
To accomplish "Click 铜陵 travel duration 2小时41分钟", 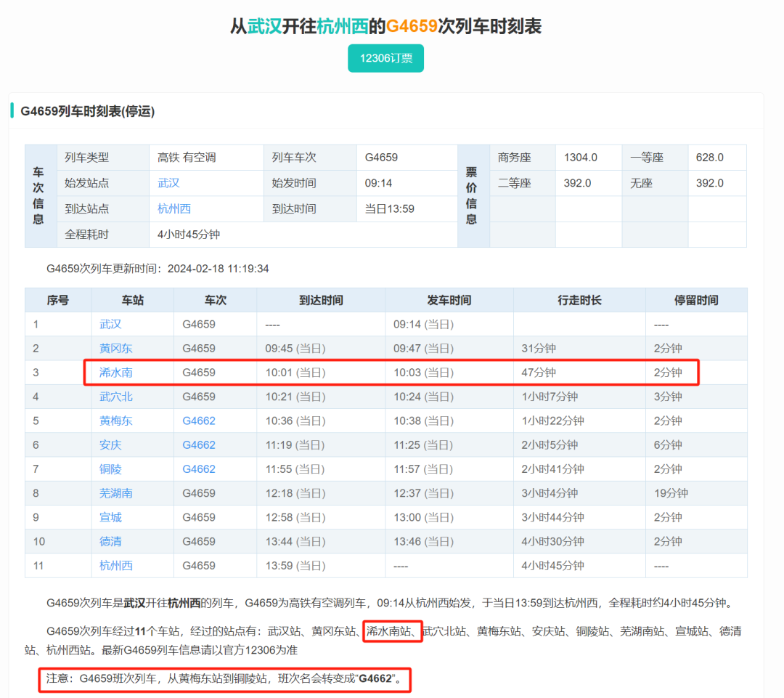I will (x=552, y=468).
